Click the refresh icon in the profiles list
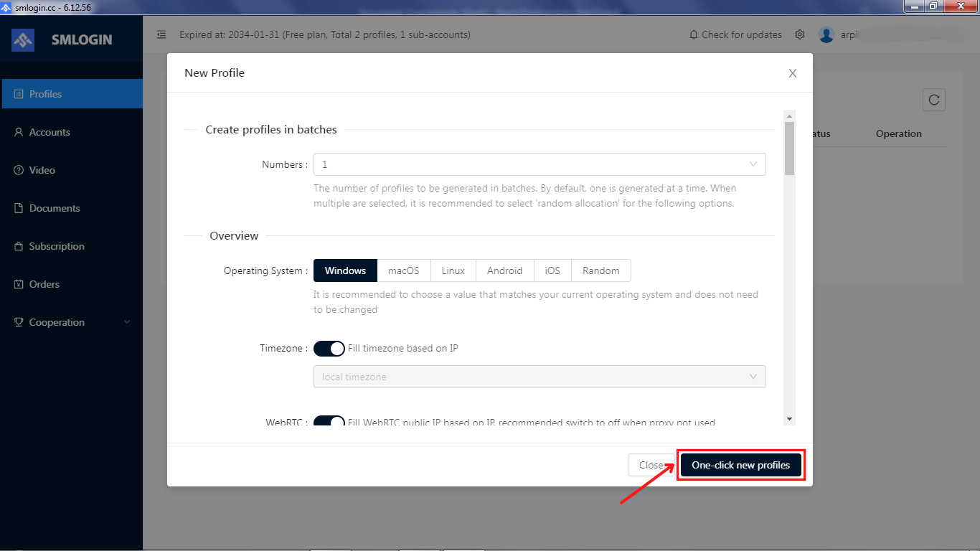The height and width of the screenshot is (551, 980). pyautogui.click(x=933, y=100)
